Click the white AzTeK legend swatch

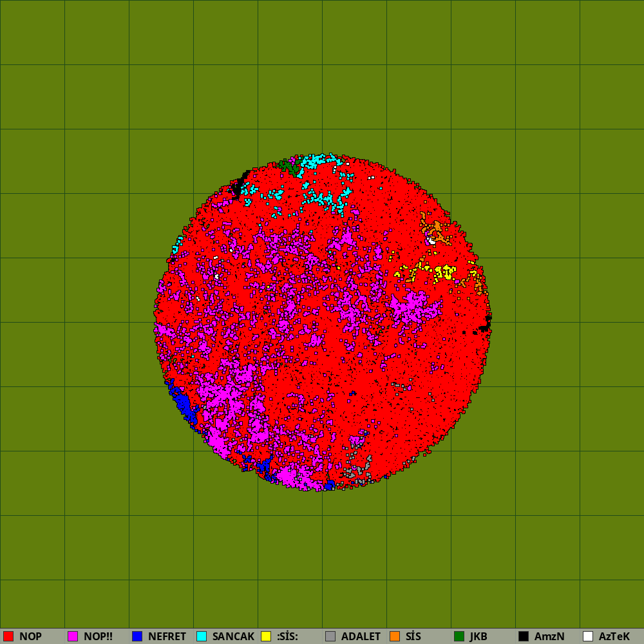click(x=588, y=636)
